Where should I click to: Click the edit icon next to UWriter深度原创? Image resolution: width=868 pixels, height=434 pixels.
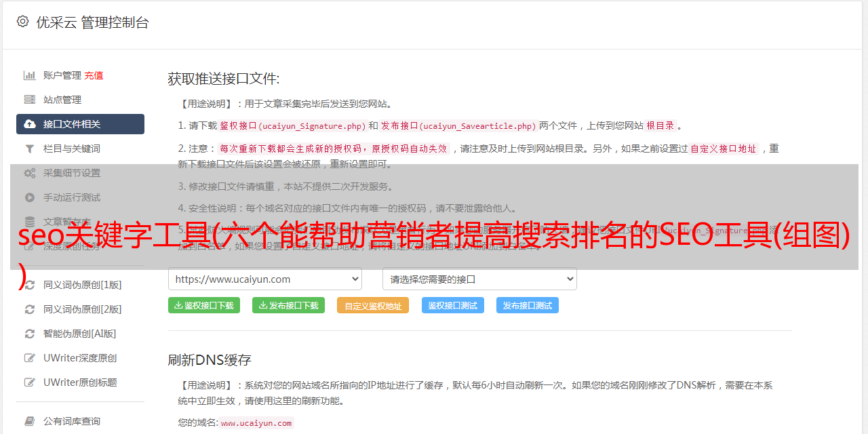pyautogui.click(x=30, y=358)
